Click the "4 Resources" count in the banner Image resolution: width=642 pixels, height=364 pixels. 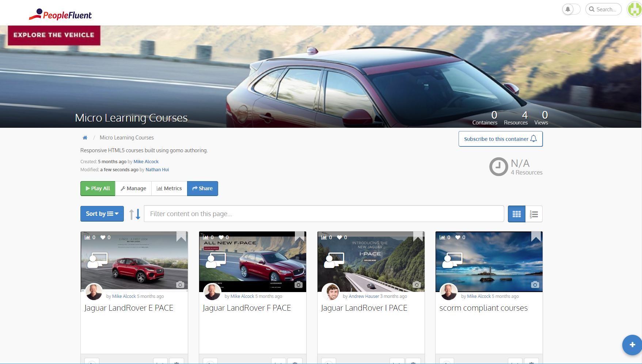tap(516, 118)
